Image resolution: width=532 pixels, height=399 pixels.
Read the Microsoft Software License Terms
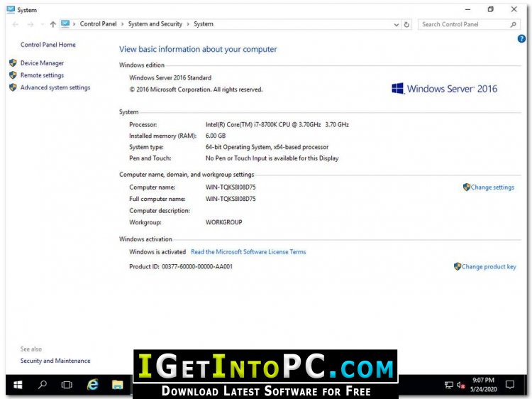pyautogui.click(x=248, y=251)
